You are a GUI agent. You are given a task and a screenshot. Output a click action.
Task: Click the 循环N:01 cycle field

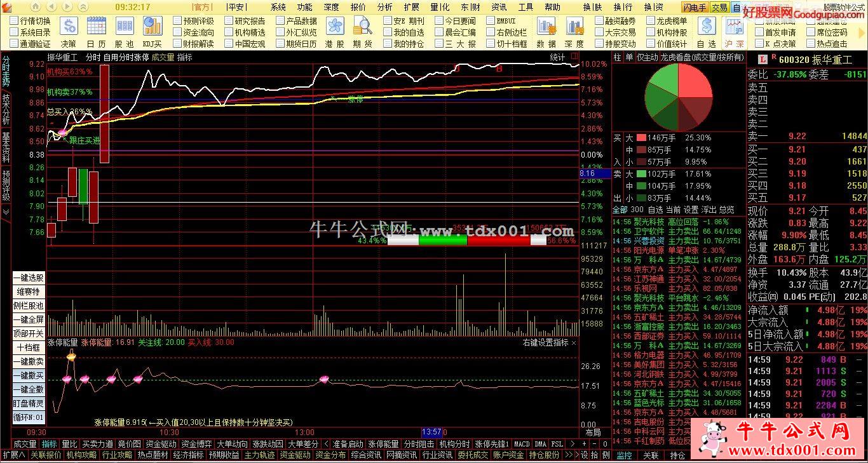[29, 417]
